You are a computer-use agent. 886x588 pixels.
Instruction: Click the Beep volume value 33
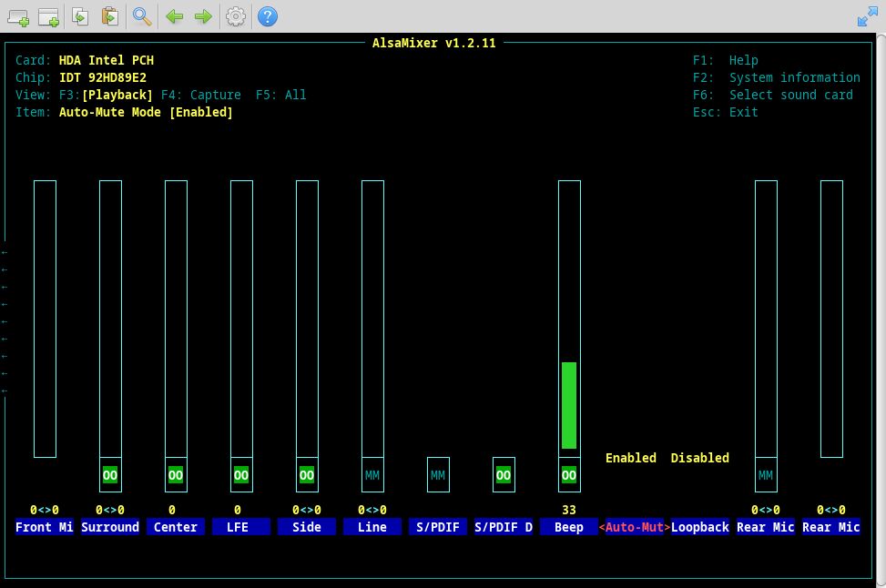click(x=569, y=510)
